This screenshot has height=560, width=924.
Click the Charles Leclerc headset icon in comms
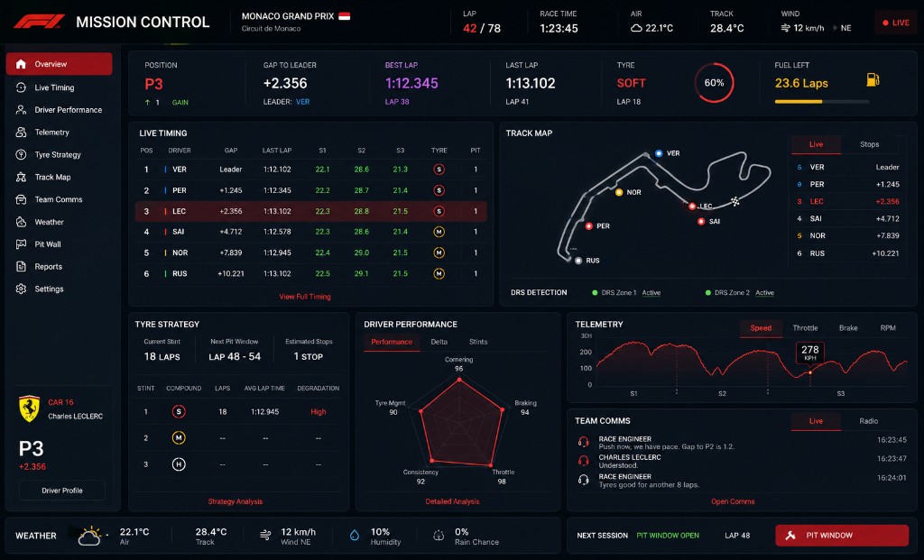pos(584,461)
